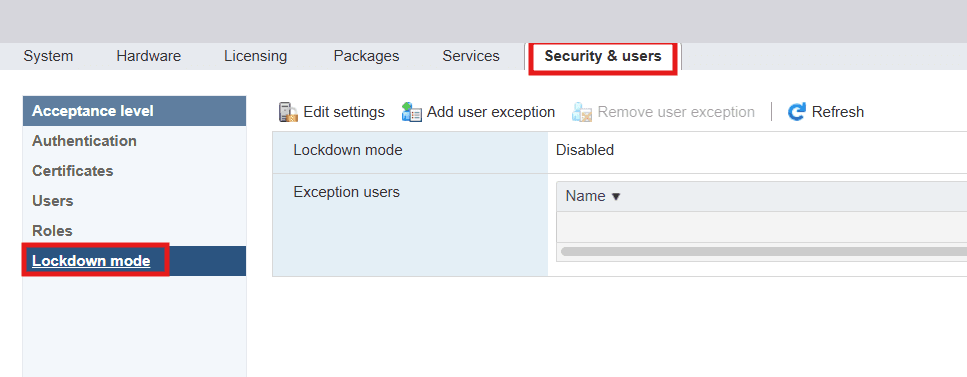Click the horizontal scrollbar under Exception users
The width and height of the screenshot is (967, 377).
763,252
